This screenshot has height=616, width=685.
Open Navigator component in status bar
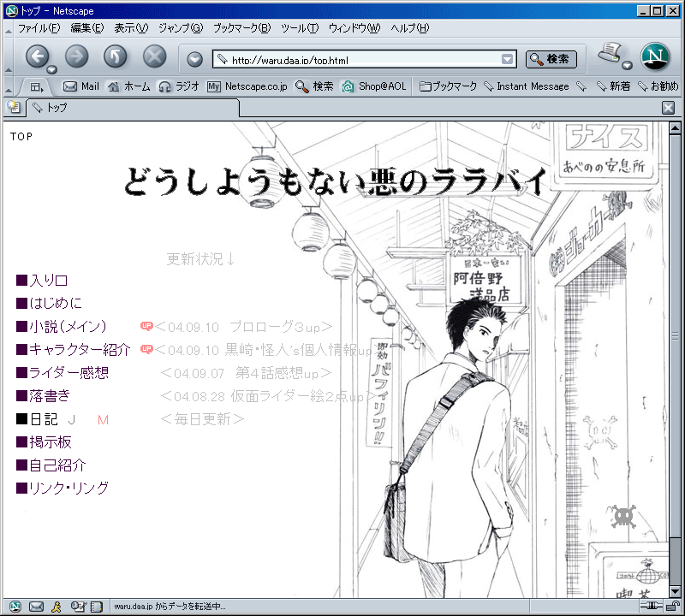pos(15,607)
